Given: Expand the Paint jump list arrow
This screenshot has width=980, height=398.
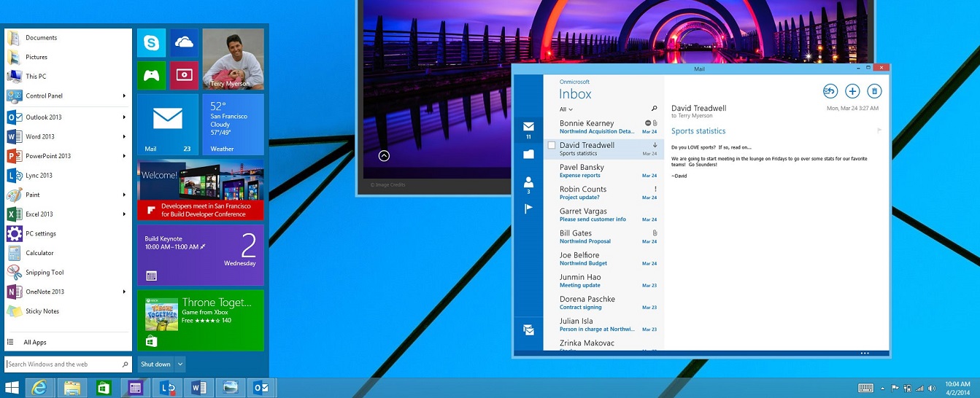Looking at the screenshot, I should (124, 195).
